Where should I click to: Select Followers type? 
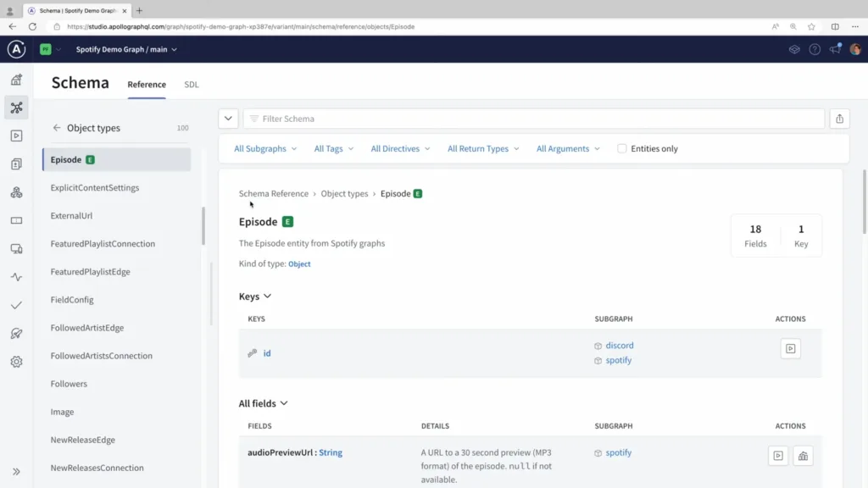69,384
